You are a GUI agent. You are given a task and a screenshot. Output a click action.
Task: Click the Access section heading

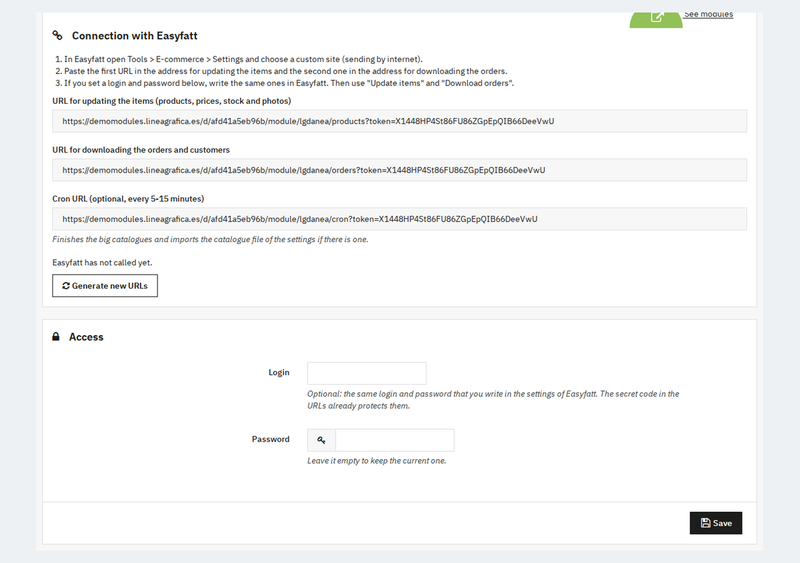click(x=86, y=337)
